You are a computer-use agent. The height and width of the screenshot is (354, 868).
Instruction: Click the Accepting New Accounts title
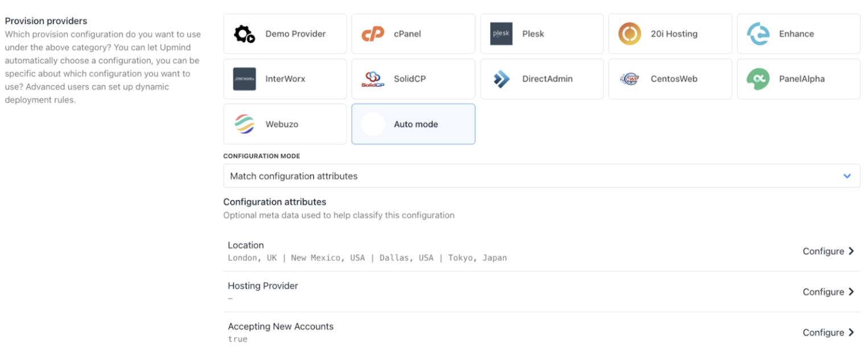tap(280, 327)
